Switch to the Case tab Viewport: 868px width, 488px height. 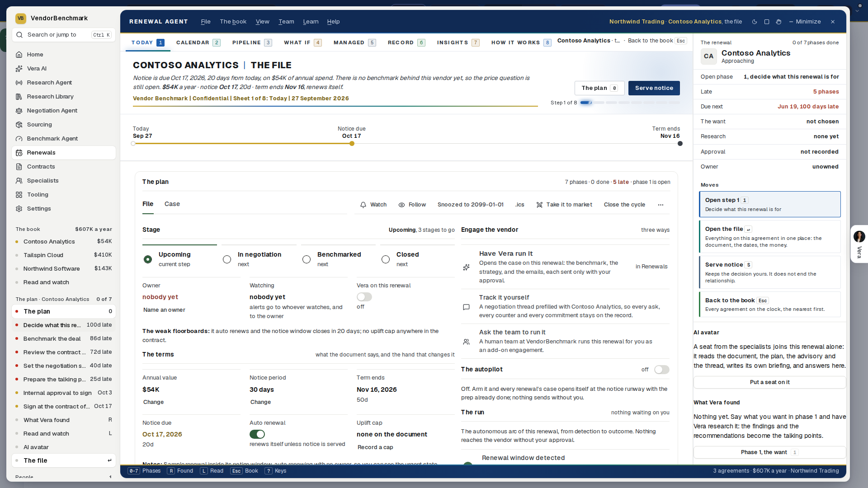172,204
